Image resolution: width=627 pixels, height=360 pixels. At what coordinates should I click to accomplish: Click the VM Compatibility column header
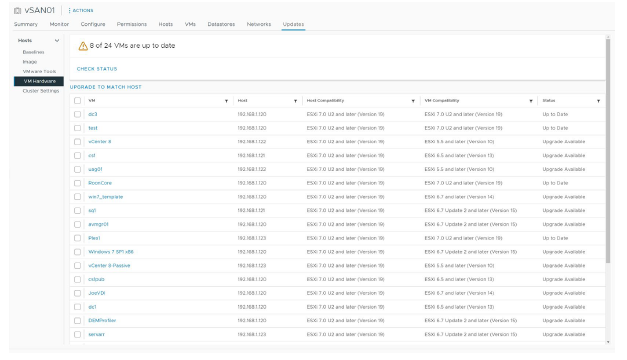click(442, 101)
